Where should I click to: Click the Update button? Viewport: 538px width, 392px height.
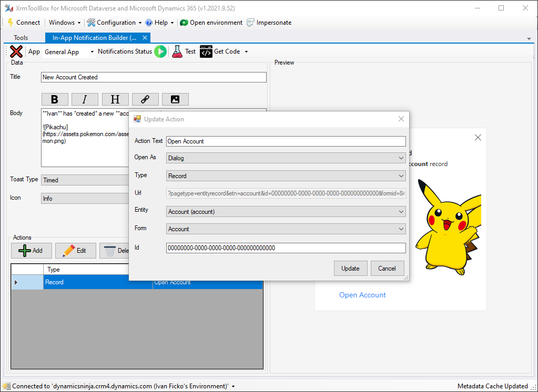click(x=350, y=269)
